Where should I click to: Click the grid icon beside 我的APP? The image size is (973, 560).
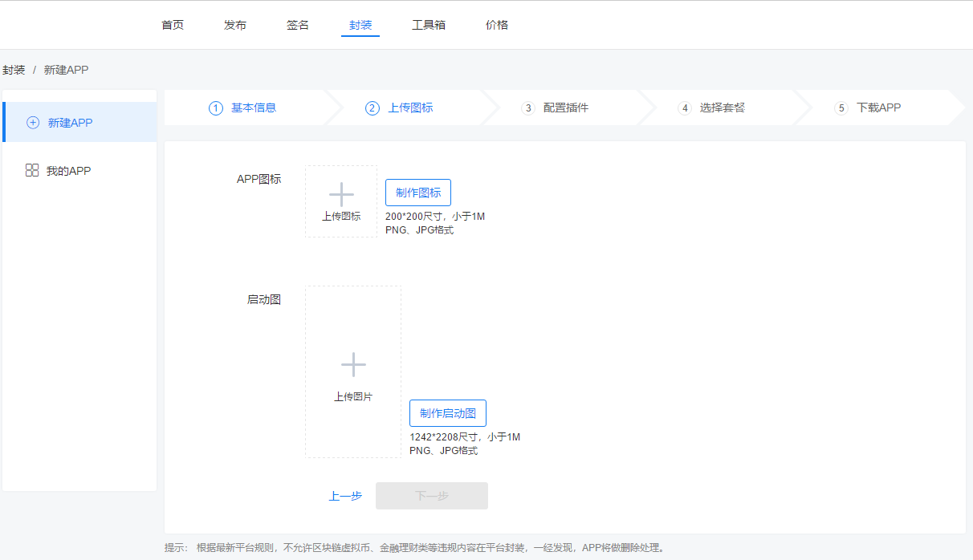(x=32, y=170)
